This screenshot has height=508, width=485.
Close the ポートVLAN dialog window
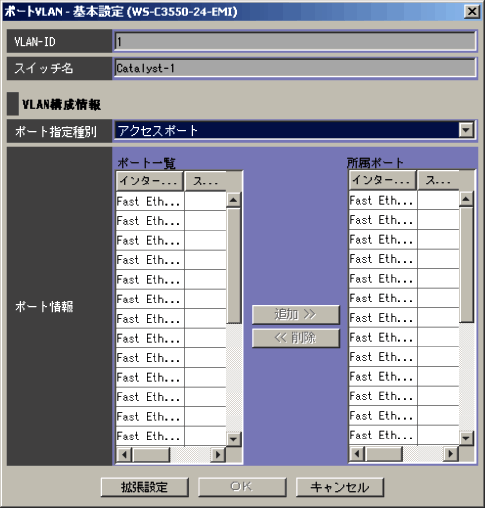(472, 12)
